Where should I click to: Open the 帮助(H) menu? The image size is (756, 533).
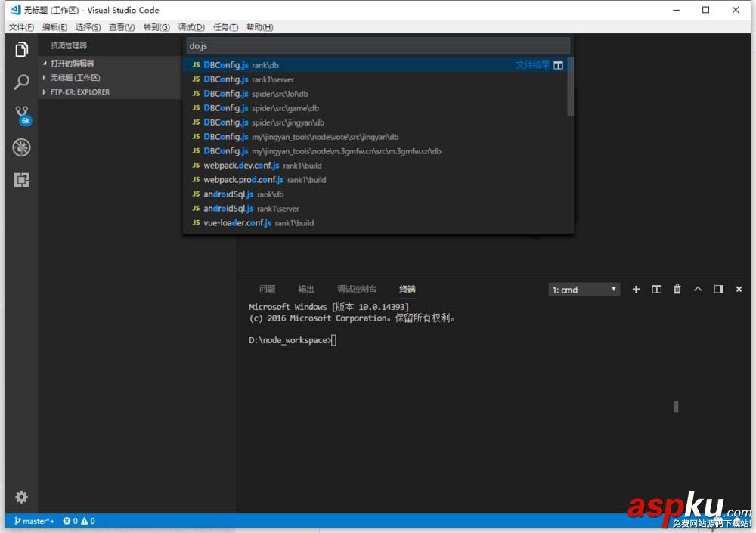click(259, 27)
